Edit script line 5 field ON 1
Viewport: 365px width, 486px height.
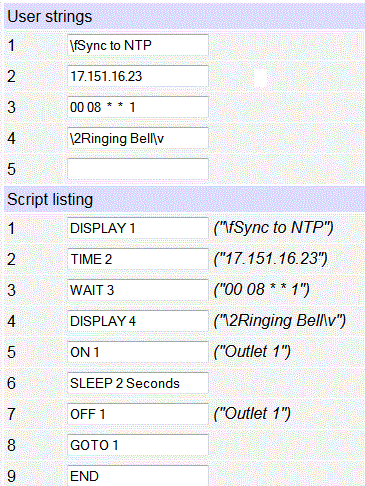[x=138, y=352]
